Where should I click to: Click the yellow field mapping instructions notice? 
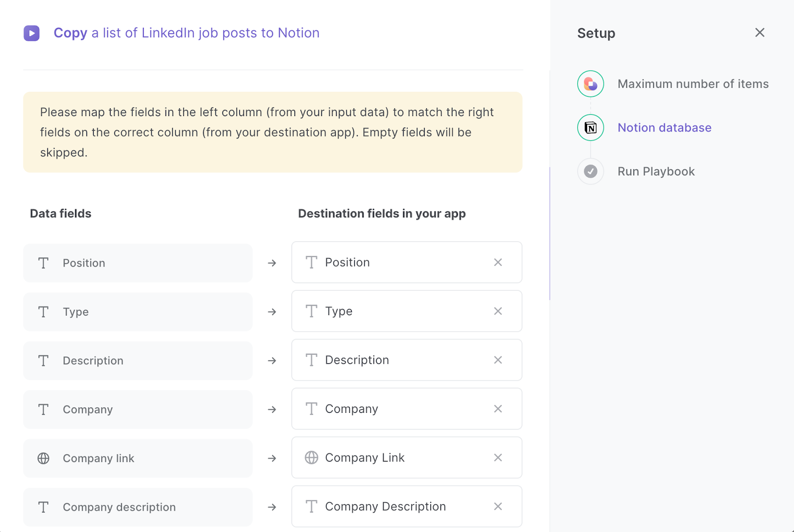(x=272, y=132)
